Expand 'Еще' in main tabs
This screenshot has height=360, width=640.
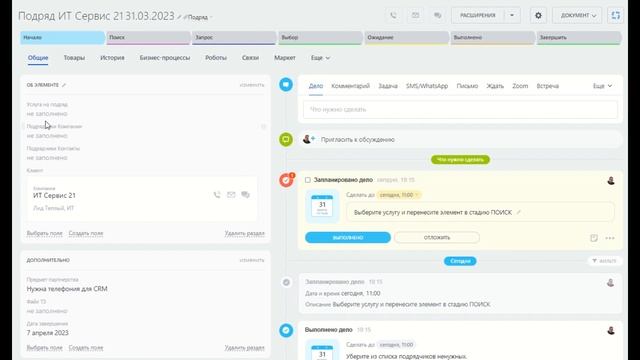(x=320, y=58)
